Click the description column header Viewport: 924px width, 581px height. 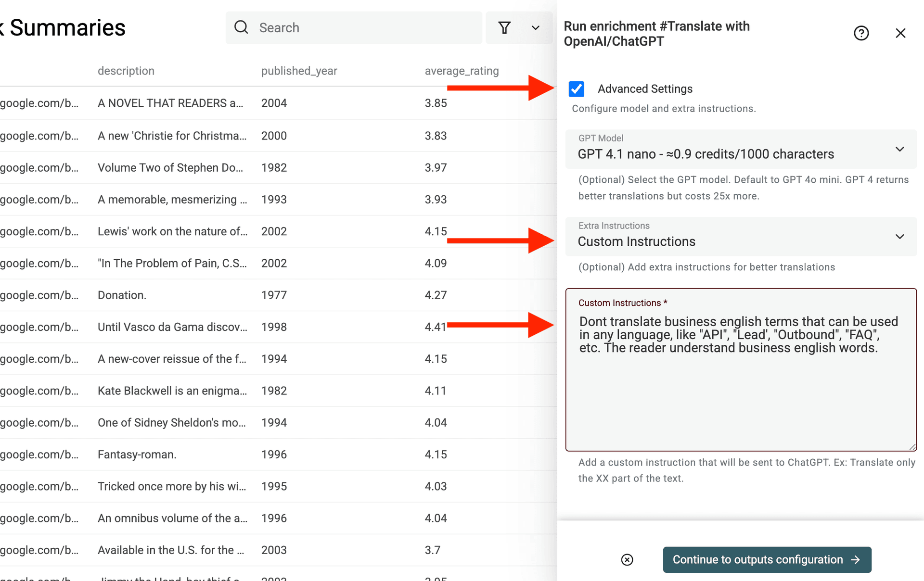coord(126,71)
